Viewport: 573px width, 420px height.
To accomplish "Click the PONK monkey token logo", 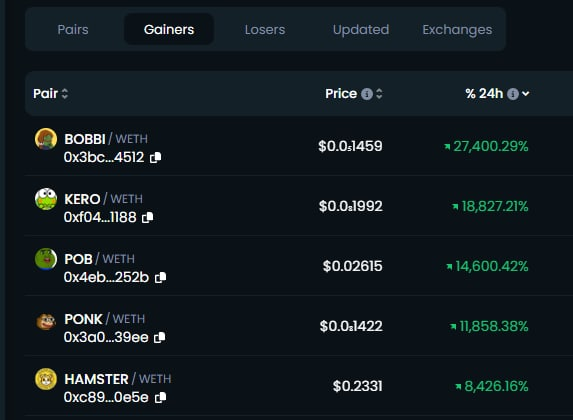I will point(46,321).
